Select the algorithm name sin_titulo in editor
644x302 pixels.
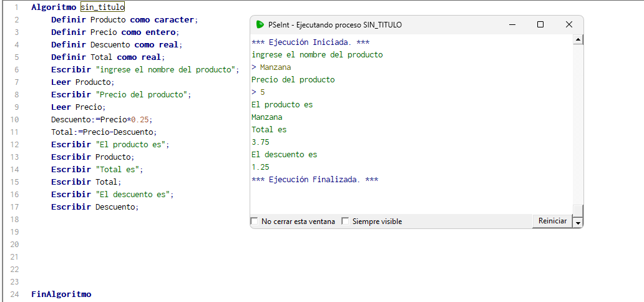[x=102, y=7]
